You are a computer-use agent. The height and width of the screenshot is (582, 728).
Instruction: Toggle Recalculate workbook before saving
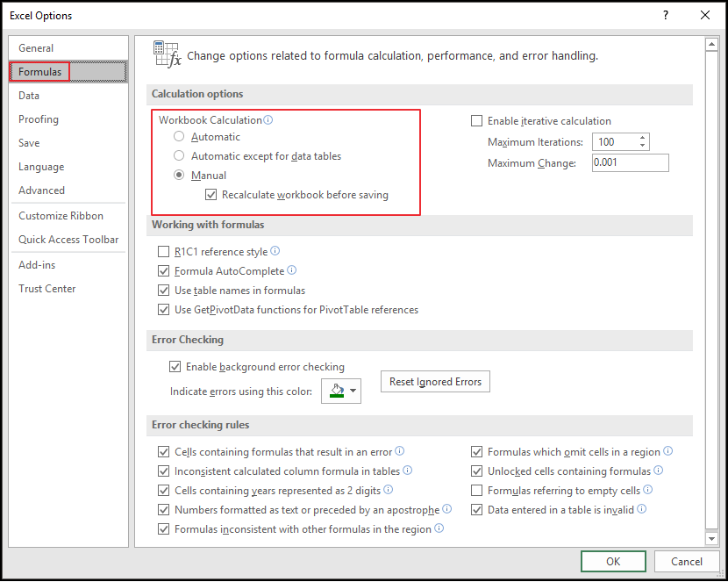click(211, 195)
